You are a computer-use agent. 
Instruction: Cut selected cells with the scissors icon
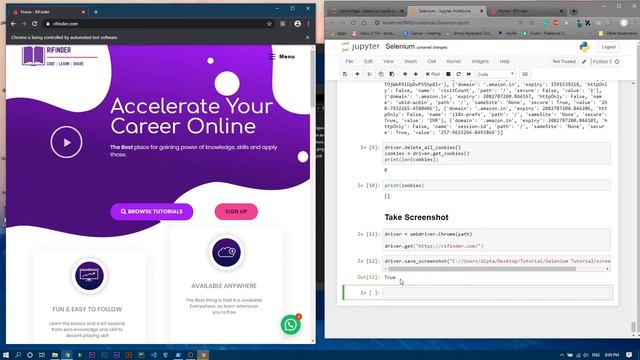pyautogui.click(x=369, y=74)
